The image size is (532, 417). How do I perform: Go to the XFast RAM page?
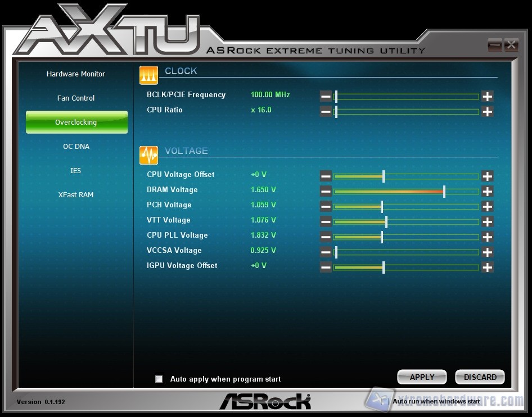coord(76,195)
